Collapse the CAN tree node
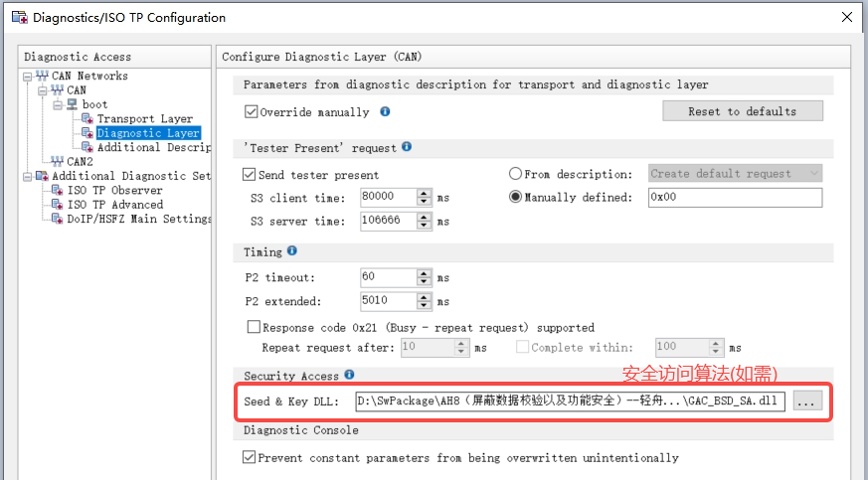Image resolution: width=868 pixels, height=480 pixels. pyautogui.click(x=43, y=90)
